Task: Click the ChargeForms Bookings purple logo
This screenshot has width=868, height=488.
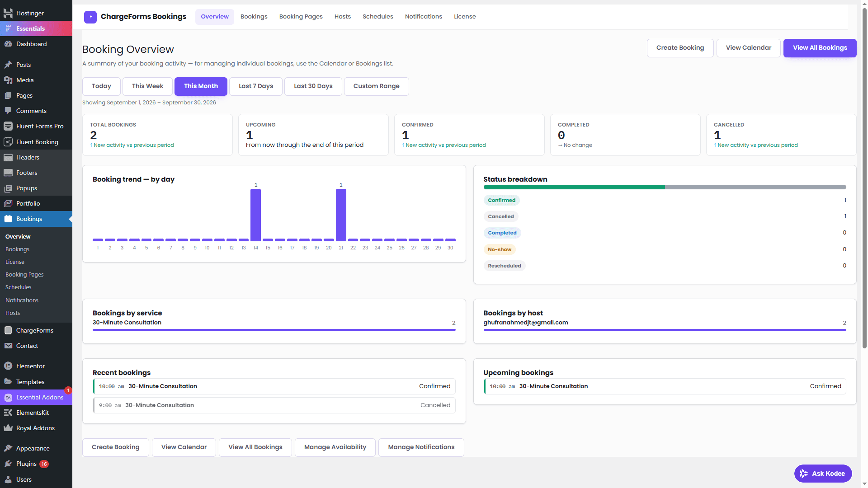Action: (90, 17)
